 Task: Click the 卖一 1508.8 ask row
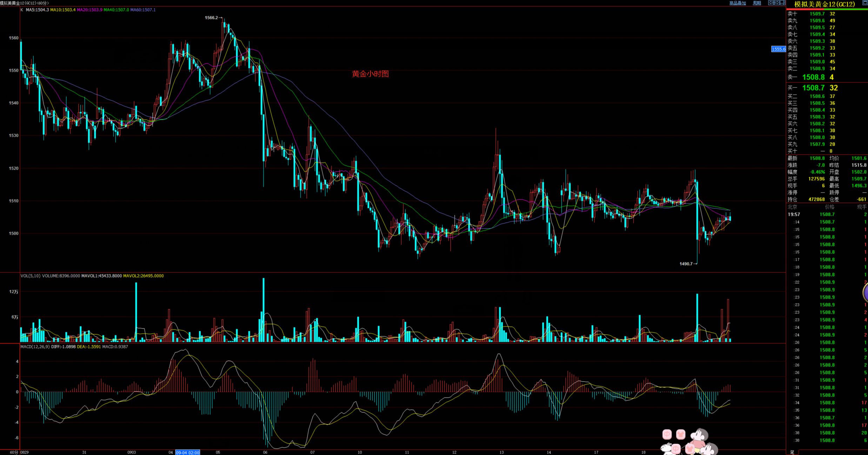point(827,77)
